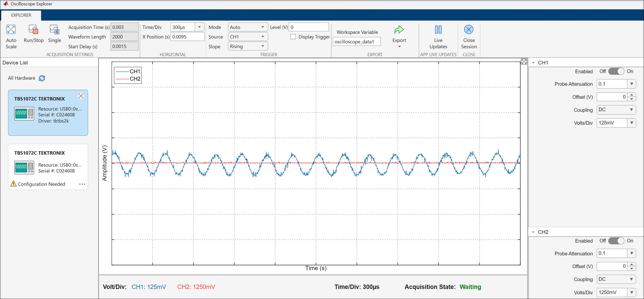Click the CH1 Offset value field
Image resolution: width=644 pixels, height=299 pixels.
612,97
